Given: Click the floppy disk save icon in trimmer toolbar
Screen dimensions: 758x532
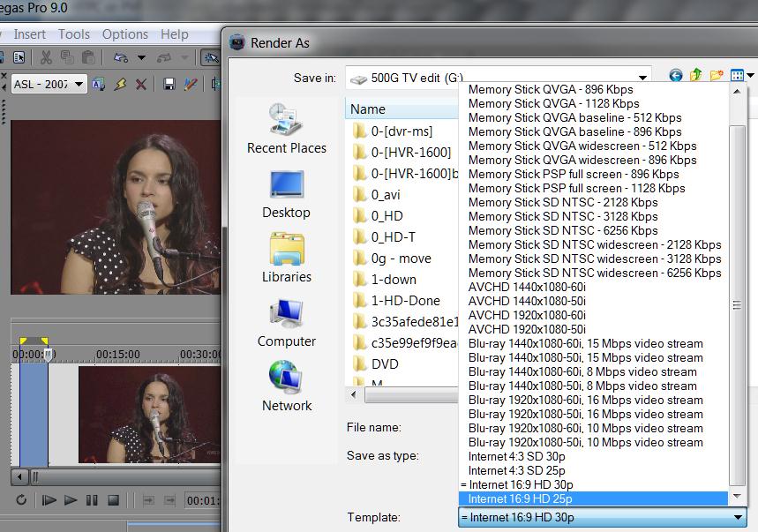Looking at the screenshot, I should point(169,85).
